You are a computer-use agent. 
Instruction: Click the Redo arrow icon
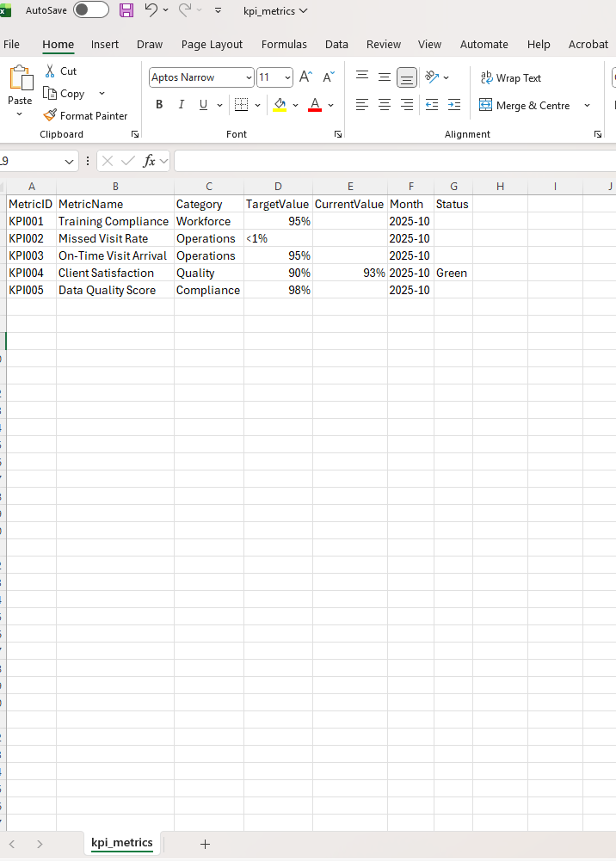click(185, 9)
